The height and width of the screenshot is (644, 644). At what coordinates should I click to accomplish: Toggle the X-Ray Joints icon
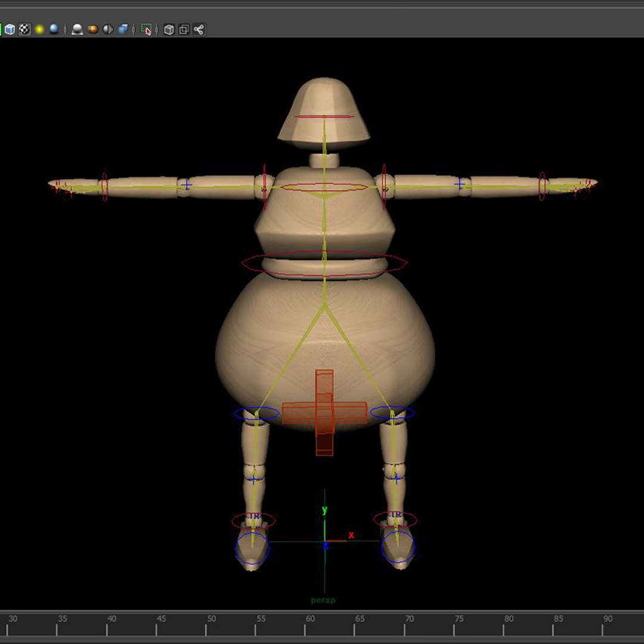click(x=199, y=29)
